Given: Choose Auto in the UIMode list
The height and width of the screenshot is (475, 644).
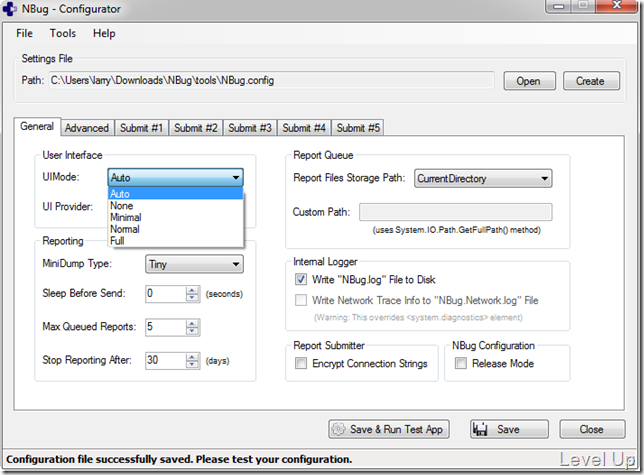Looking at the screenshot, I should [176, 194].
